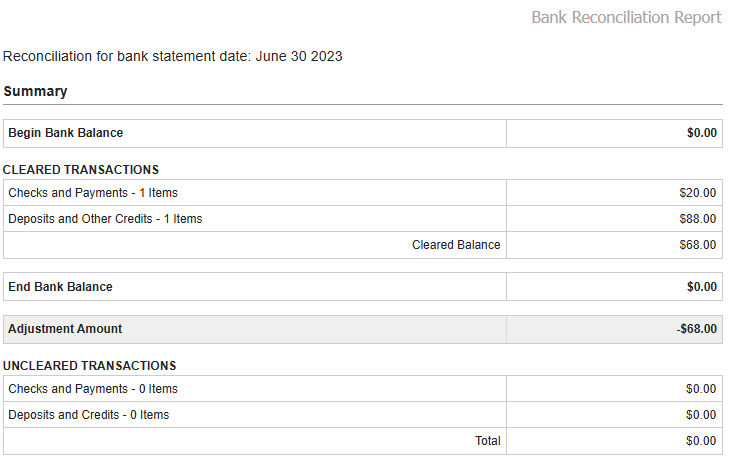The width and height of the screenshot is (729, 459).
Task: Click the End Bank Balance label
Action: click(x=60, y=287)
